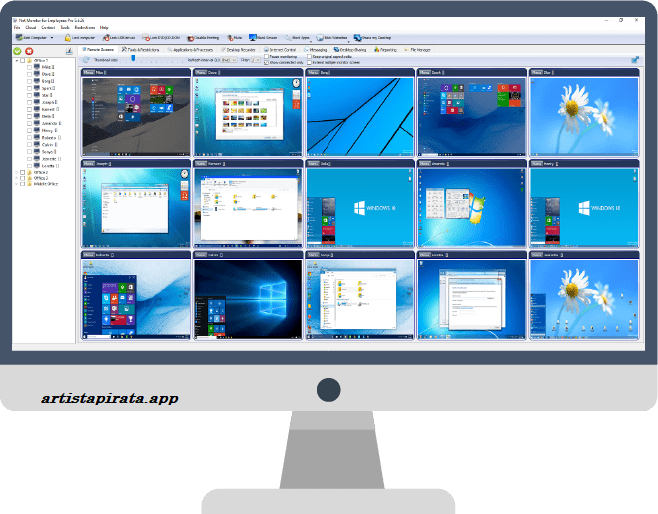Open the Block Apps dropdown arrow
The image size is (658, 514).
[x=310, y=41]
